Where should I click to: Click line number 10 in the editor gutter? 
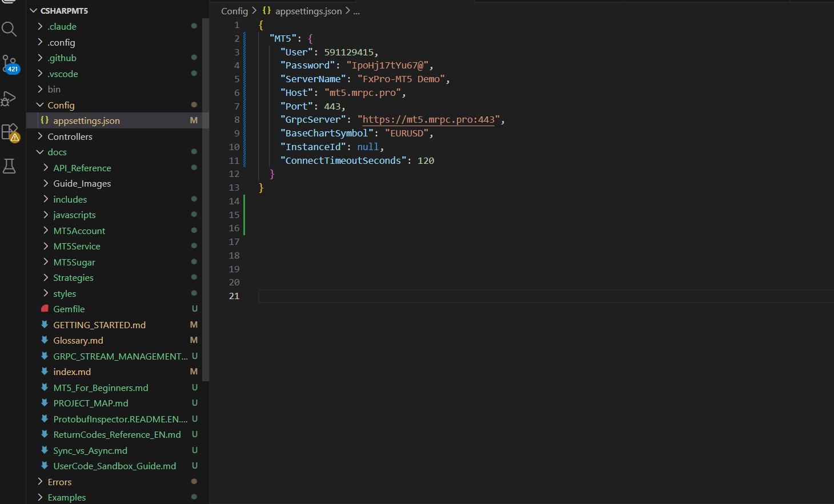[x=234, y=147]
